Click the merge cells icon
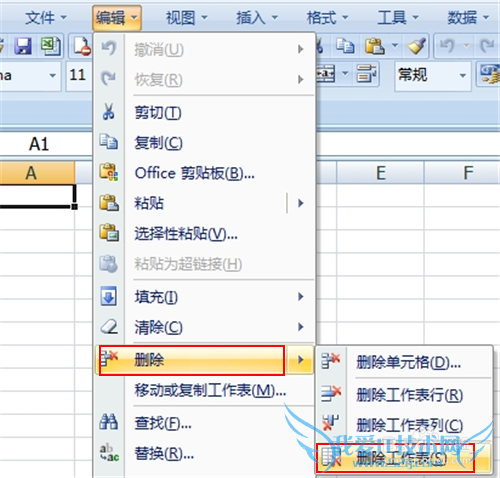 [x=326, y=74]
